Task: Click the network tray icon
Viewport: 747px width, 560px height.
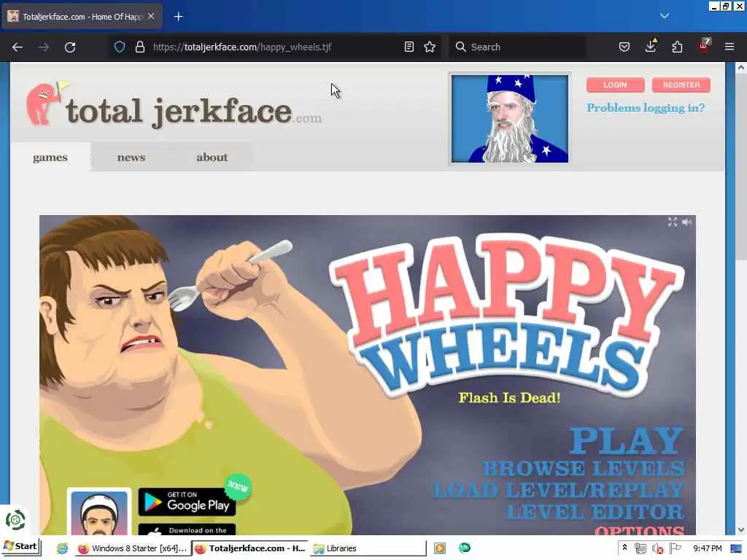Action: [640, 548]
